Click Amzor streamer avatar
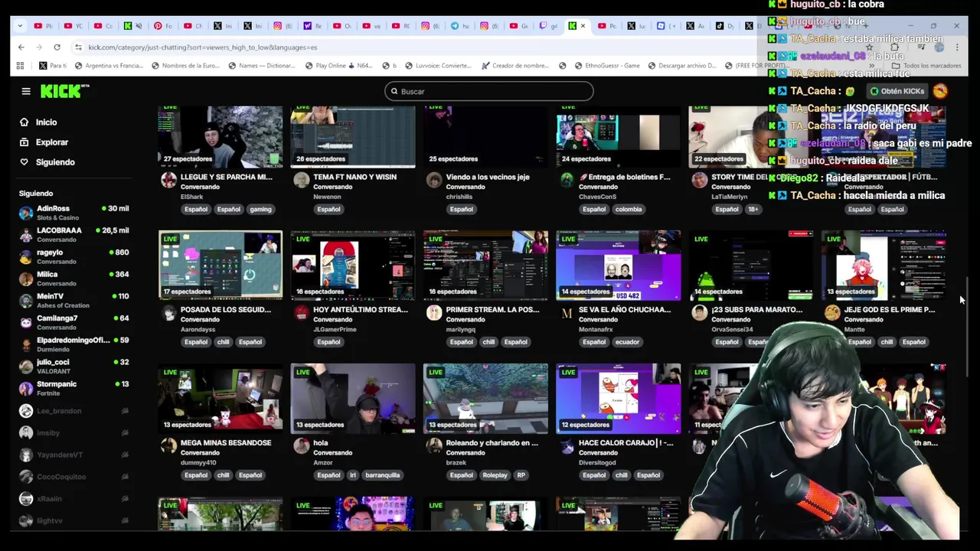Viewport: 980px width, 551px height. click(x=302, y=446)
